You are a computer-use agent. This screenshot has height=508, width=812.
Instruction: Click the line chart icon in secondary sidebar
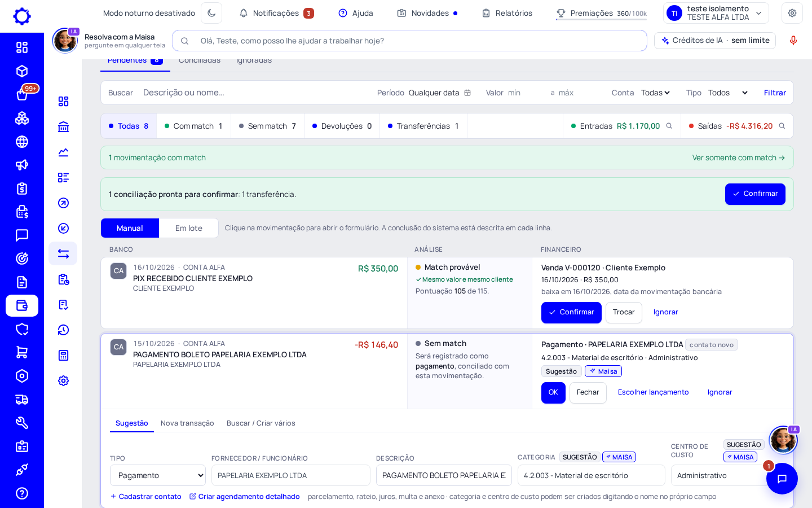[63, 152]
